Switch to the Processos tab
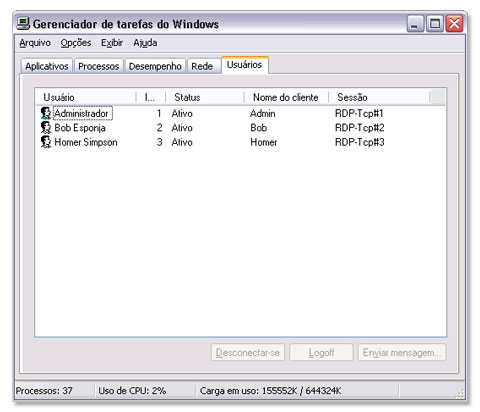Screen dimensions: 480x412 [x=99, y=66]
